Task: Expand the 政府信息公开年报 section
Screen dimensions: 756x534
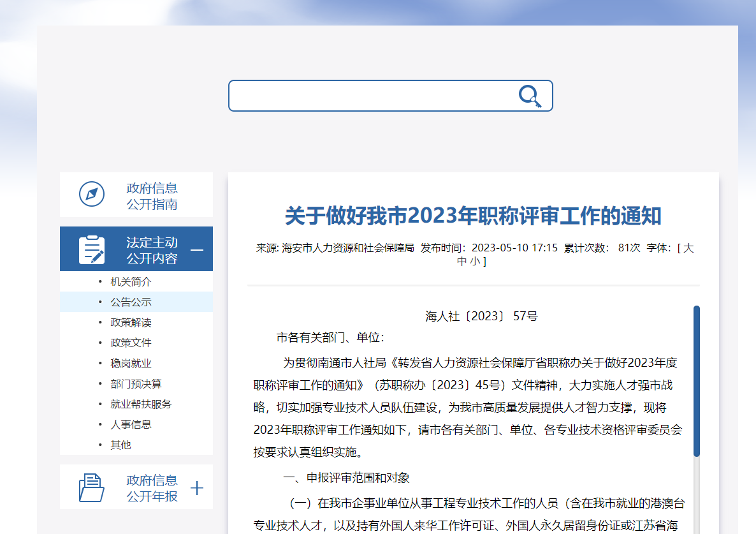Action: point(198,487)
